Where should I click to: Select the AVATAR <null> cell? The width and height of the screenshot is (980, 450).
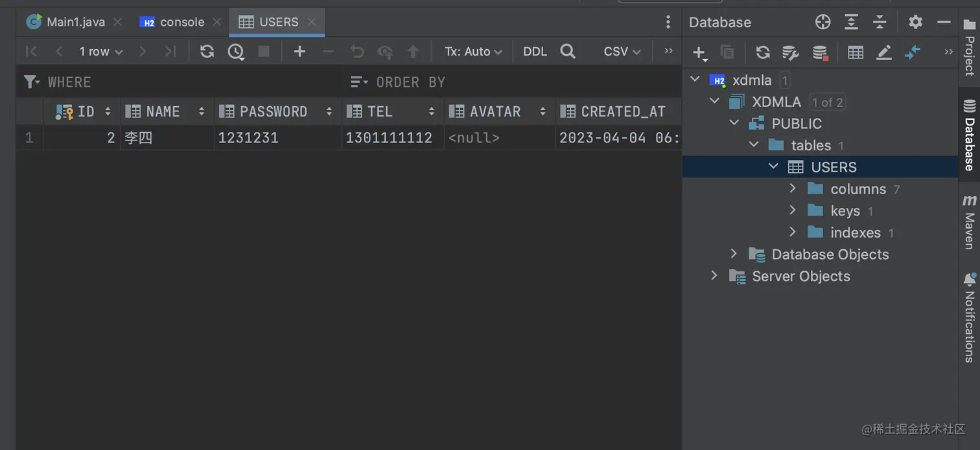pos(499,138)
